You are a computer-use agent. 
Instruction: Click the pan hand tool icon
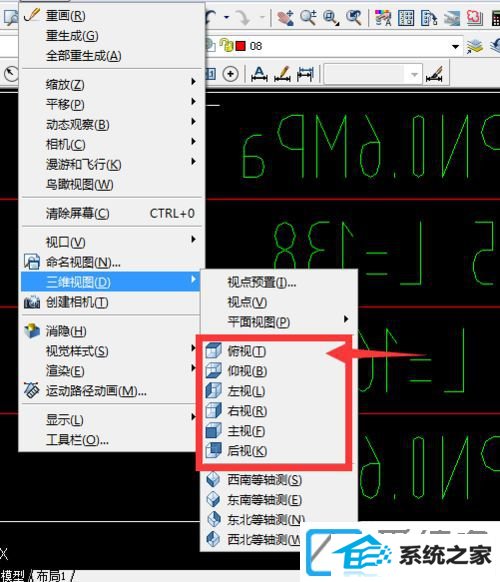(x=285, y=17)
